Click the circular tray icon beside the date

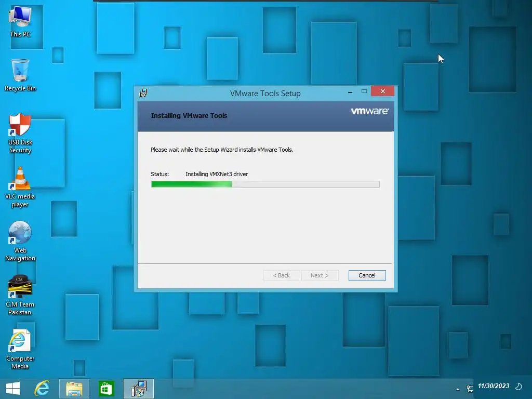(519, 386)
